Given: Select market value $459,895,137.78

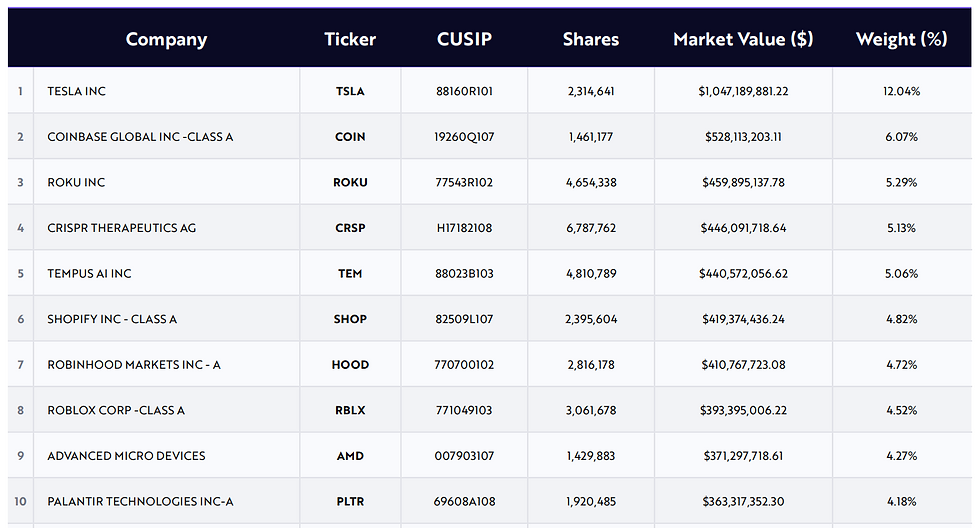Looking at the screenshot, I should 744,182.
